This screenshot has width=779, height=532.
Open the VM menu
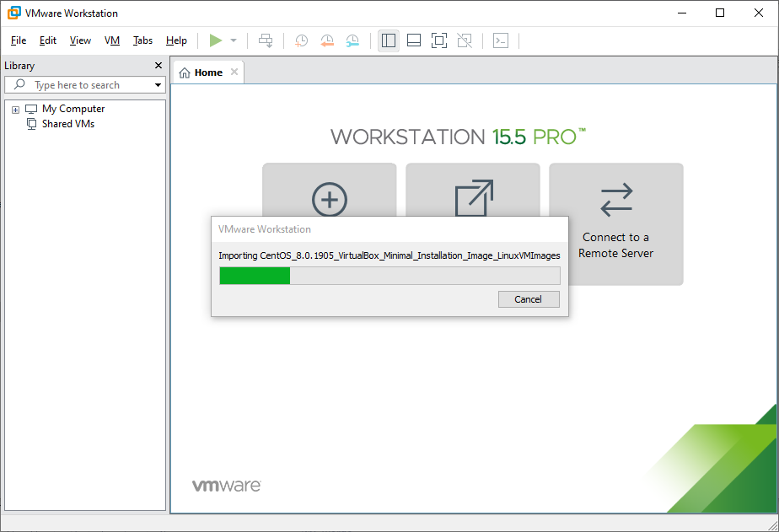pos(112,40)
